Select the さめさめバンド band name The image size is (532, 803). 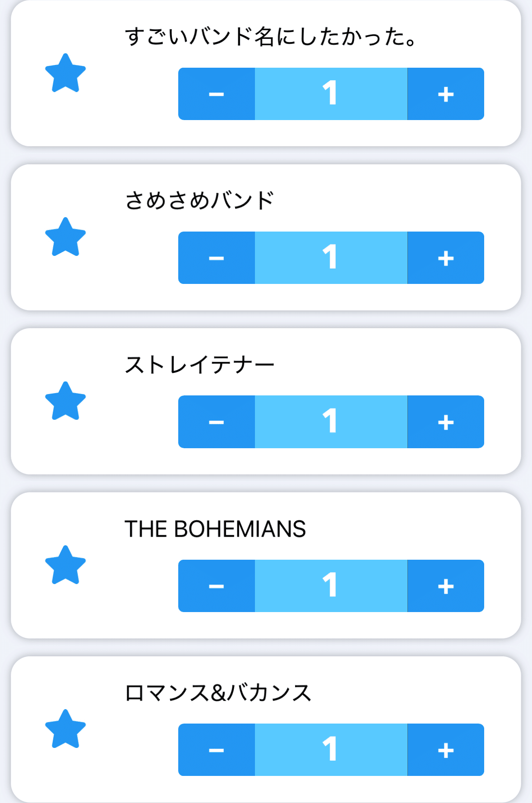(199, 200)
